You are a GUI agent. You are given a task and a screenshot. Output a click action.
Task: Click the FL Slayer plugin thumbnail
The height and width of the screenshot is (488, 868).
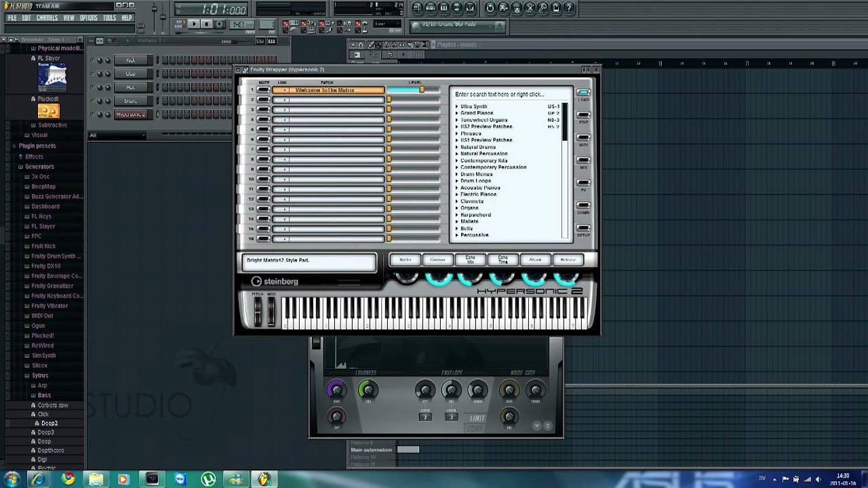point(52,77)
